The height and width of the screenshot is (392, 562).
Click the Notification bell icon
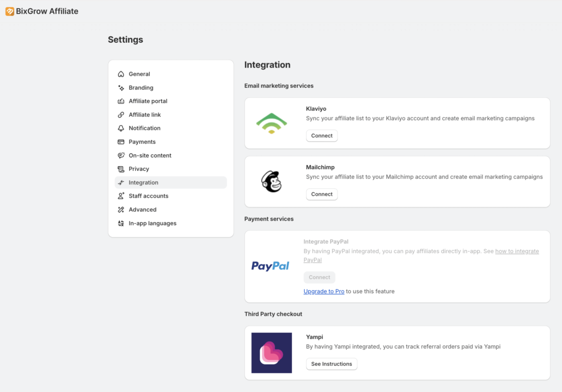tap(121, 128)
